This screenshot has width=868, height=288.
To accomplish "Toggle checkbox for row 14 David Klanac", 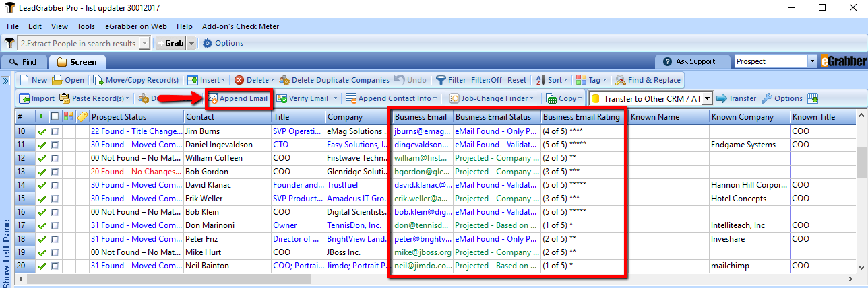I will coord(55,185).
